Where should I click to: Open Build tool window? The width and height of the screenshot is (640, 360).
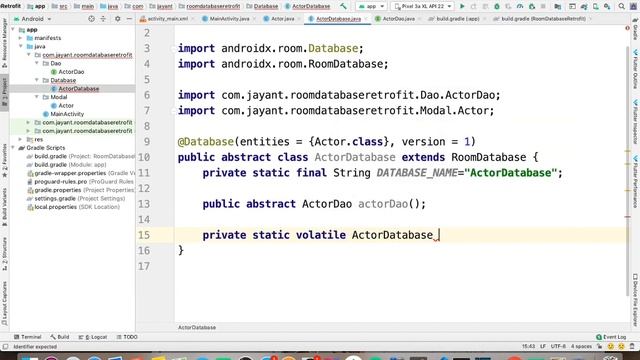click(x=60, y=337)
